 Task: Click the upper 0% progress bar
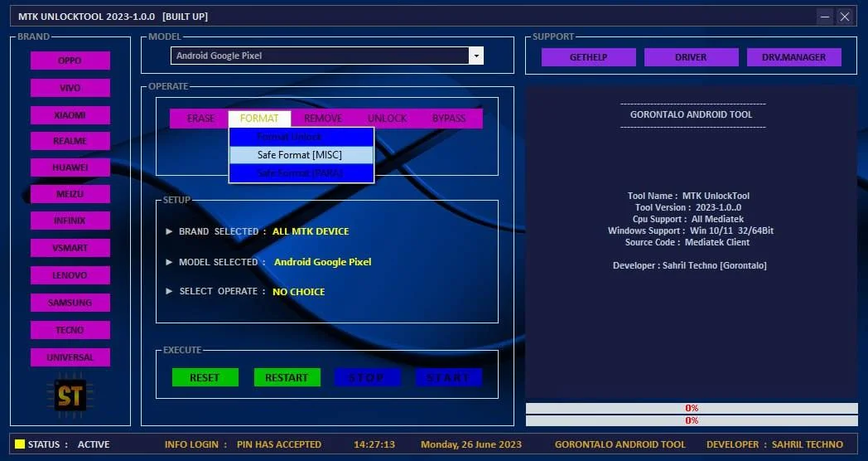pos(692,409)
